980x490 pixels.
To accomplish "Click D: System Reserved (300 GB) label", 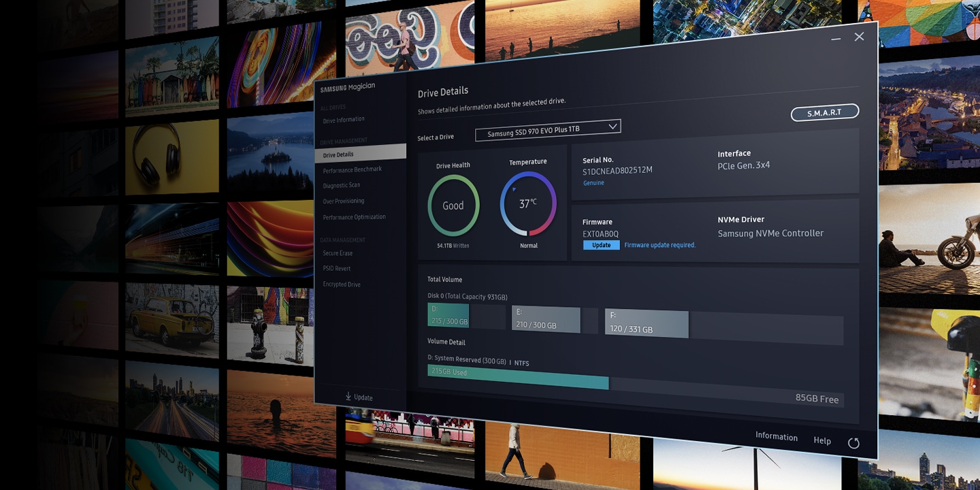I will click(x=467, y=359).
